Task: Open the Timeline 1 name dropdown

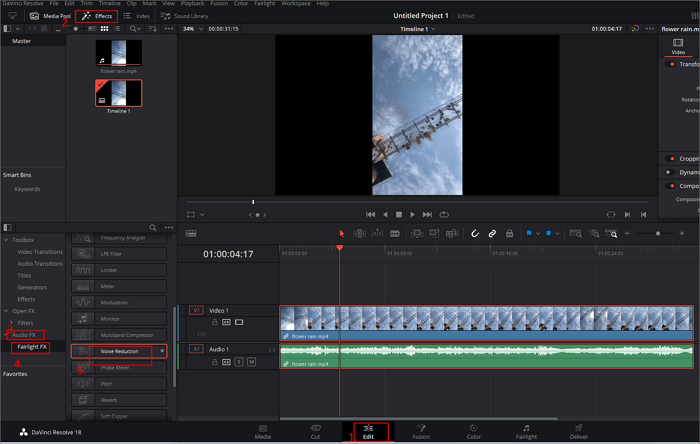Action: coord(417,29)
